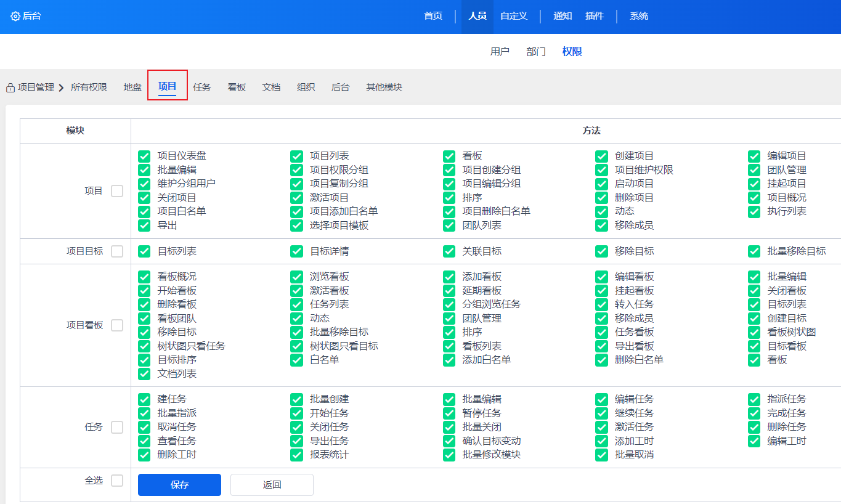Screen dimensions: 841x504
Task: Check the 项目看板 module checkbox
Action: coord(117,325)
